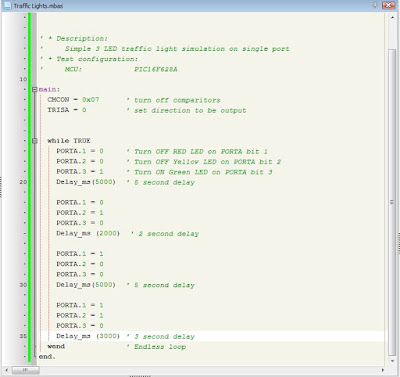Screen dimensions: 400x377
Task: Click gutter line number 35
Action: click(x=23, y=336)
